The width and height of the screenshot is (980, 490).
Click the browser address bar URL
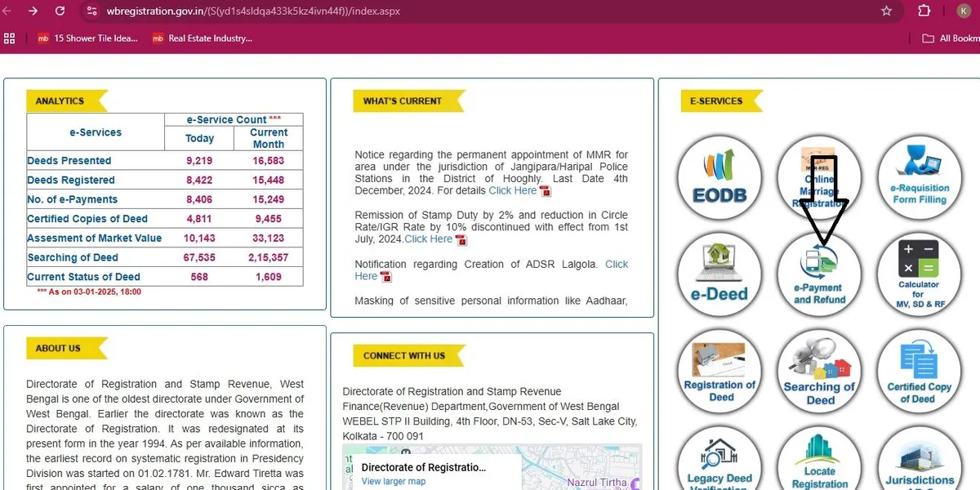click(x=253, y=11)
